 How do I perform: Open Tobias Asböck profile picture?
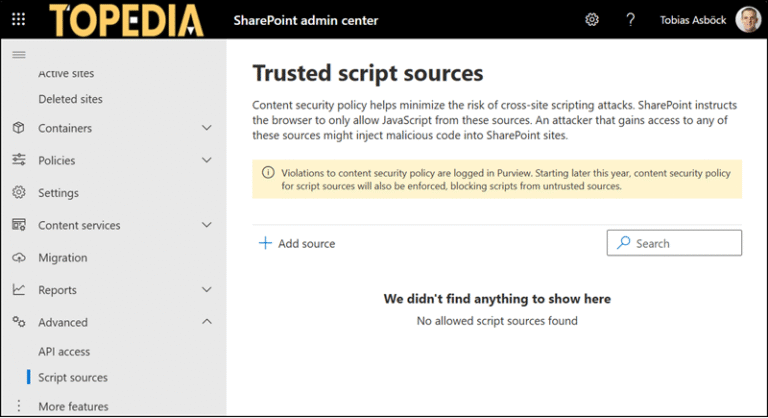coord(748,20)
